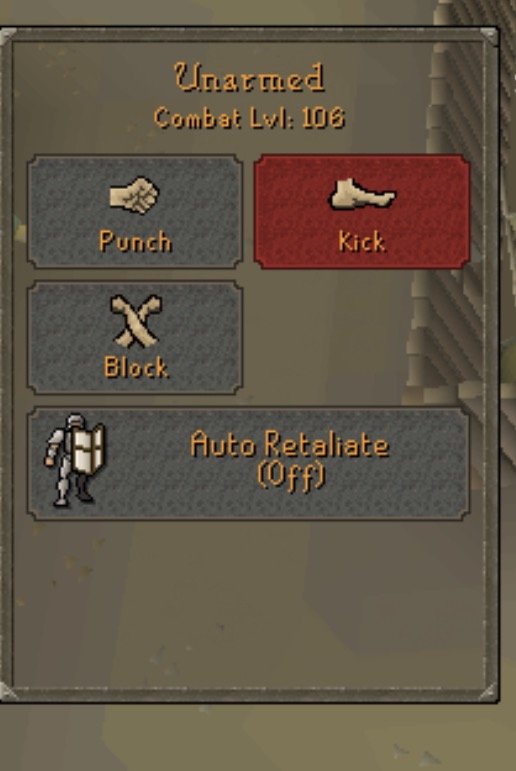The image size is (516, 771).
Task: Click the panel's top-left corner ornament
Action: pos(8,36)
